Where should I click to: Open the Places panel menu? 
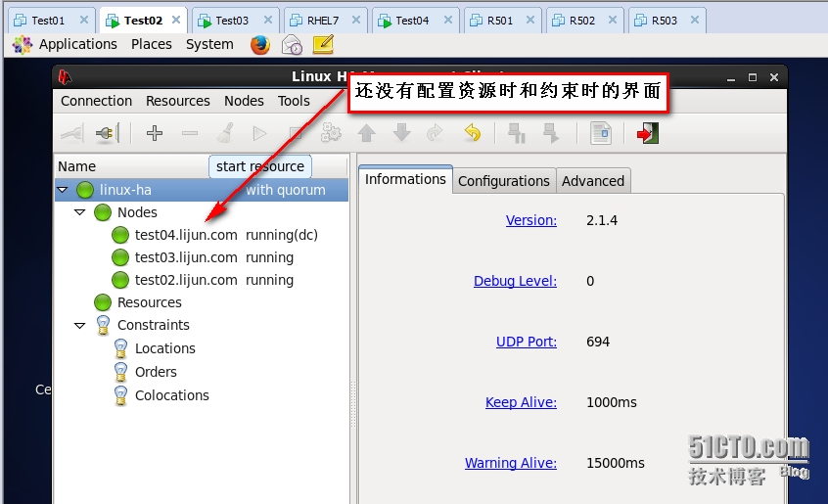click(152, 44)
